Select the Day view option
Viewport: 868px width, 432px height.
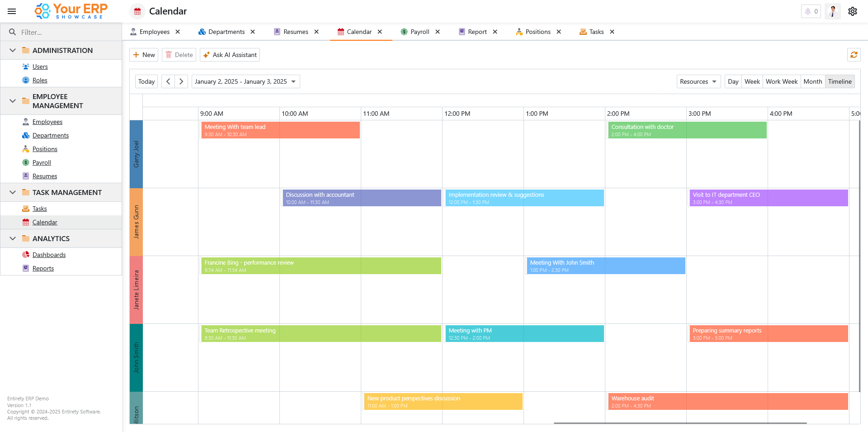click(x=733, y=81)
